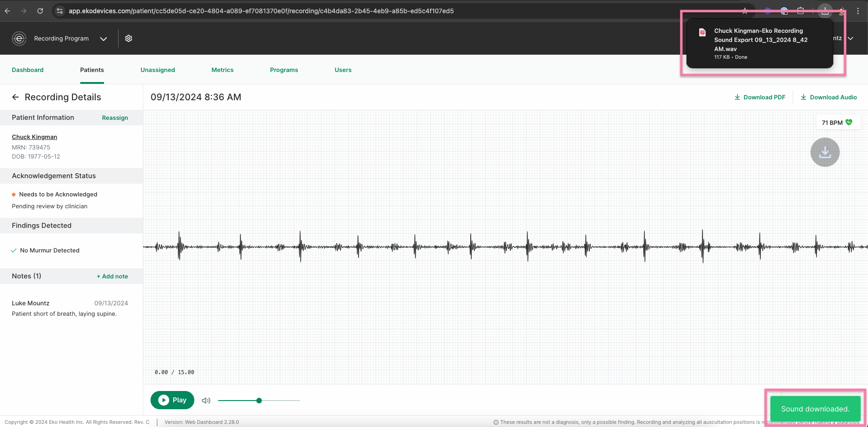Image resolution: width=868 pixels, height=427 pixels.
Task: Click the MRN: 739475 text
Action: 31,147
